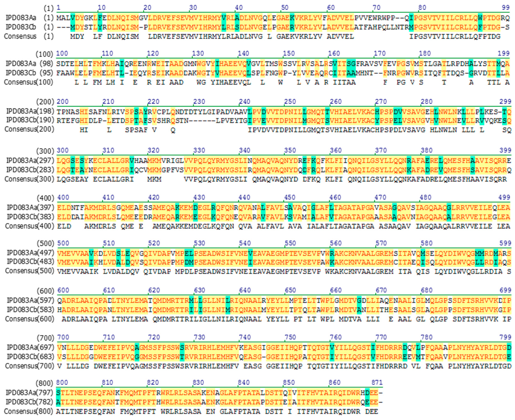
Task: Click the IPD083Cb(383) row label
Action: (30, 217)
